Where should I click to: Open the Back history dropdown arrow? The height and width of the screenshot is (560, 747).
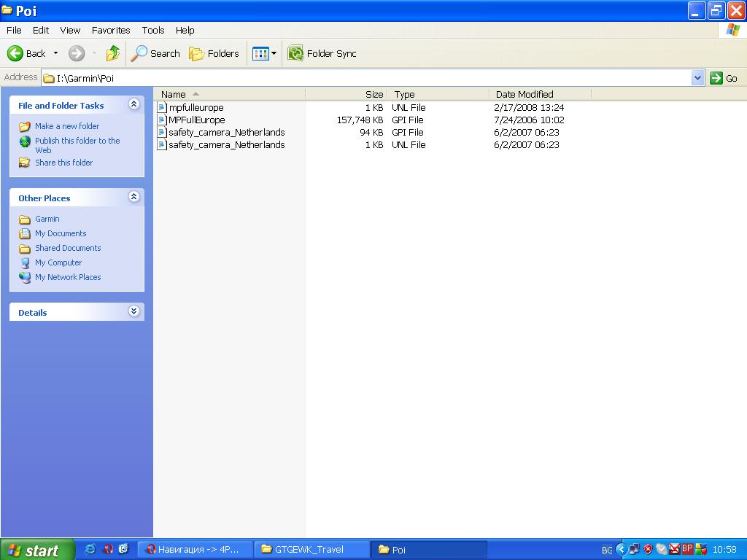55,53
